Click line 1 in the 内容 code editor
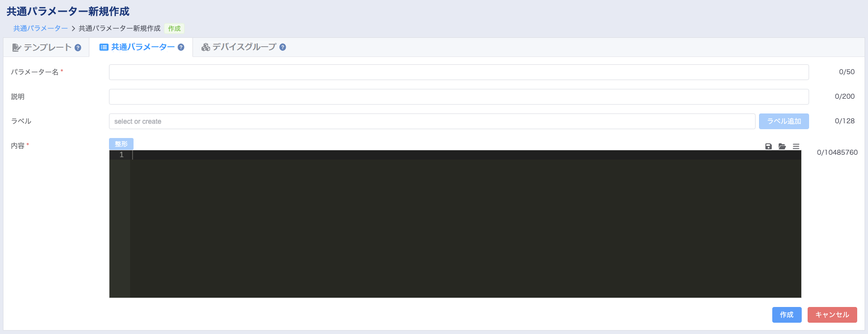Screen dimensions: 868x334 (465, 155)
